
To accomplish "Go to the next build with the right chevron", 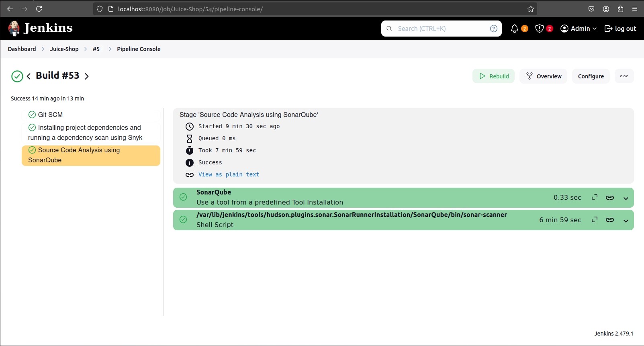I will pos(86,76).
